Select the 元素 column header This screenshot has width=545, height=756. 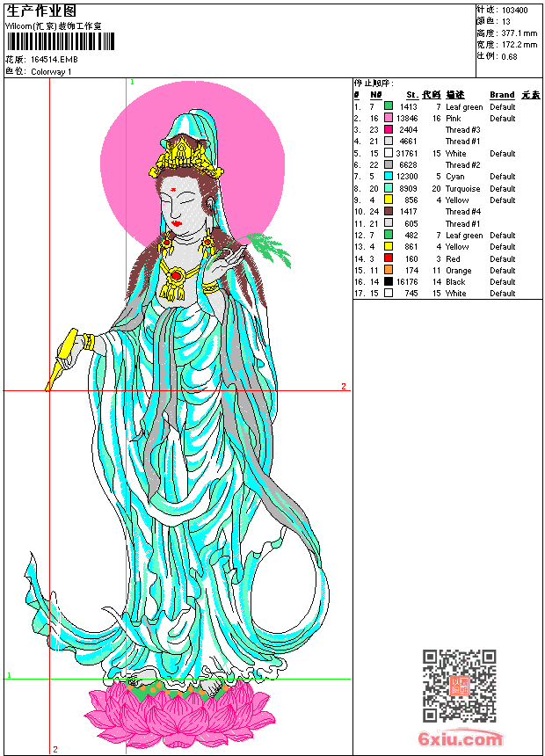coord(531,95)
